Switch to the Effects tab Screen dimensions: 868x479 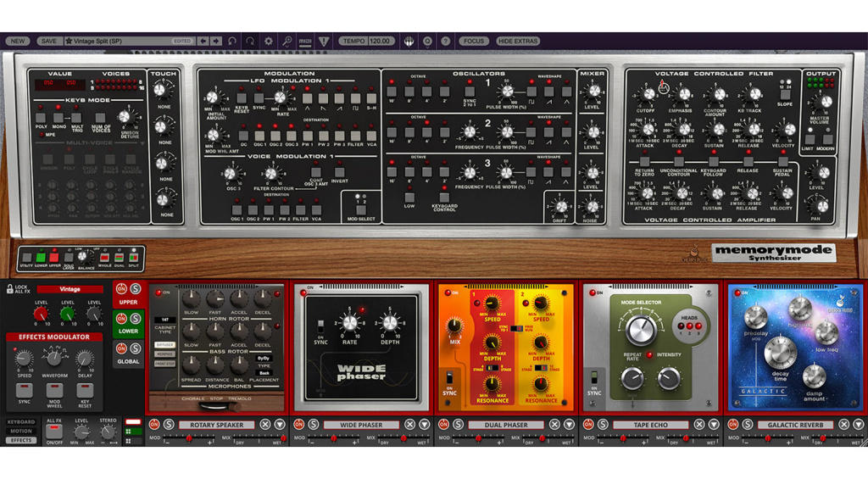click(21, 440)
